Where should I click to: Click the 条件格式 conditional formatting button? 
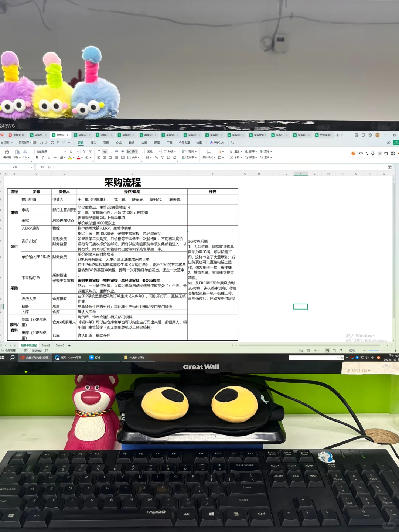[209, 154]
